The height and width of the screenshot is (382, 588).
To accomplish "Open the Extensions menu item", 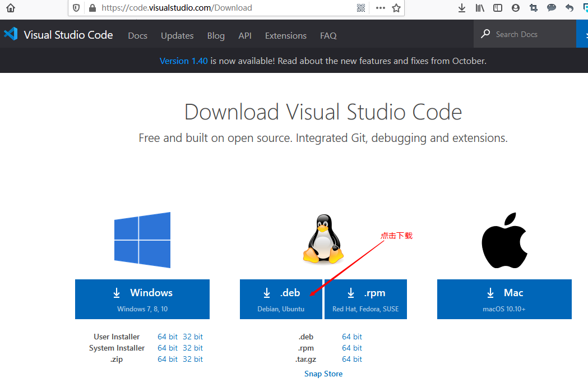I will pos(286,36).
